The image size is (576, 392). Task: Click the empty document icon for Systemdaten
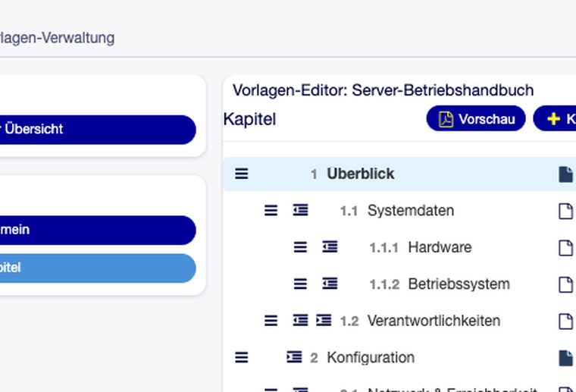565,212
